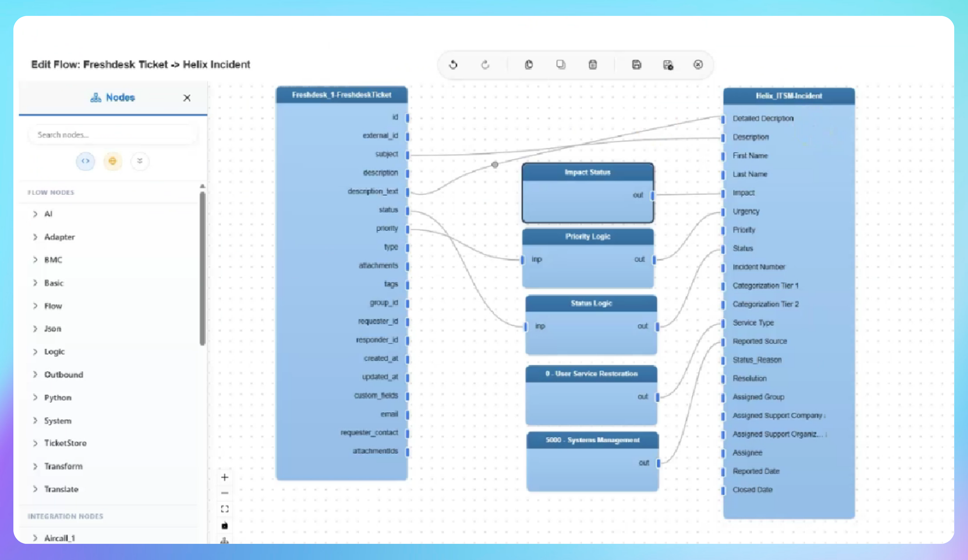Viewport: 968px width, 560px height.
Task: Click the redo icon in toolbar
Action: [485, 64]
